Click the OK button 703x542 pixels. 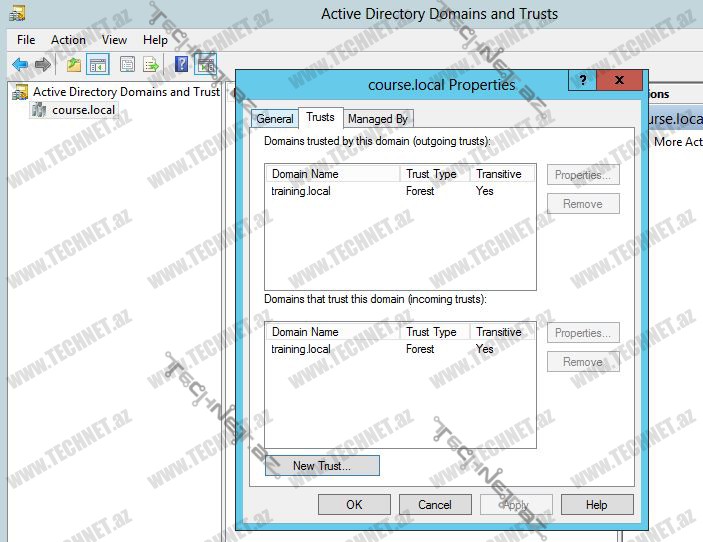click(354, 505)
